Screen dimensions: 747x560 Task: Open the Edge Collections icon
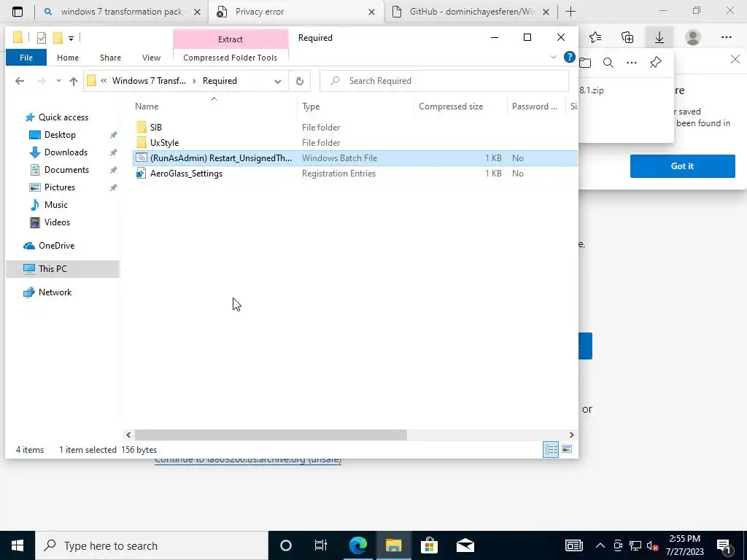coord(627,37)
